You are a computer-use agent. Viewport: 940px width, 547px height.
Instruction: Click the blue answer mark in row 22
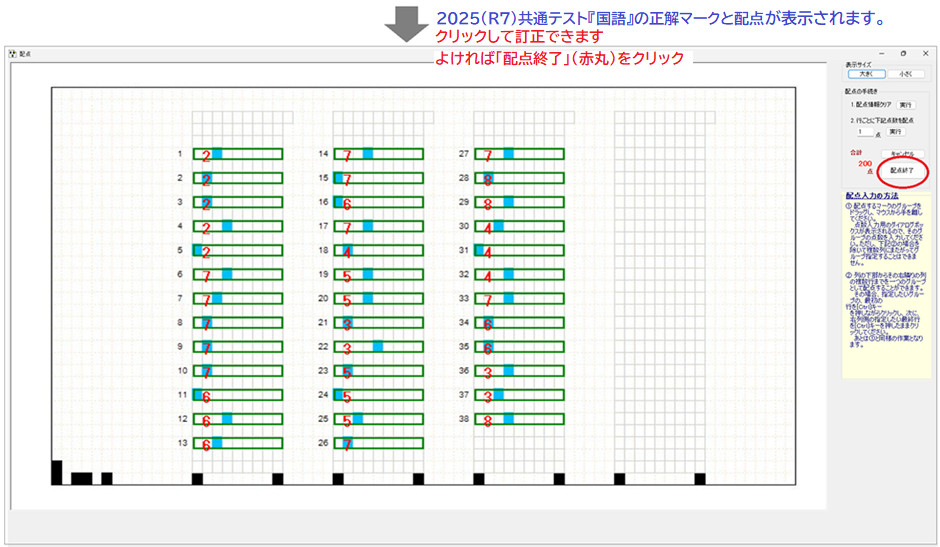378,347
